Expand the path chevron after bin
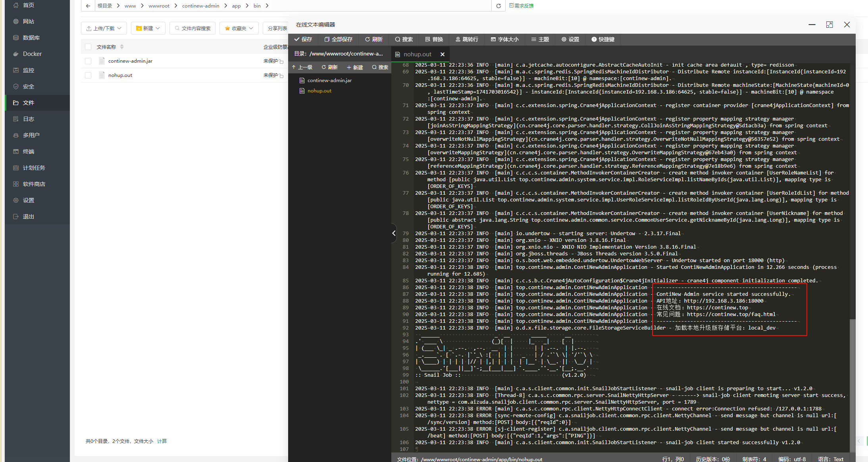This screenshot has width=868, height=462. click(267, 6)
